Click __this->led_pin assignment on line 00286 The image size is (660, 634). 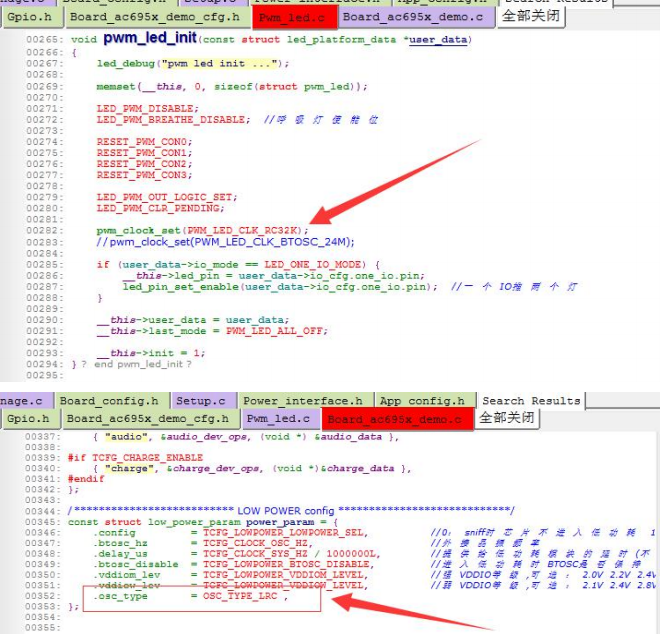click(274, 275)
